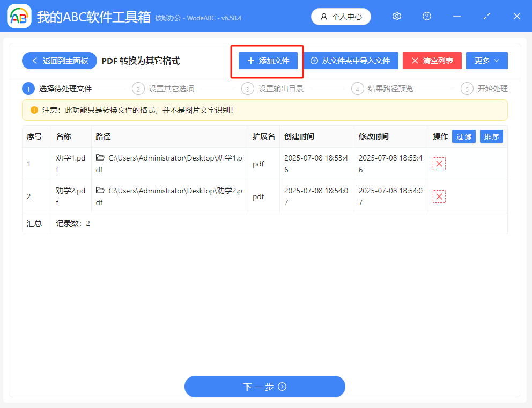The height and width of the screenshot is (408, 532).
Task: Proceed with the 下一步 button
Action: (264, 387)
